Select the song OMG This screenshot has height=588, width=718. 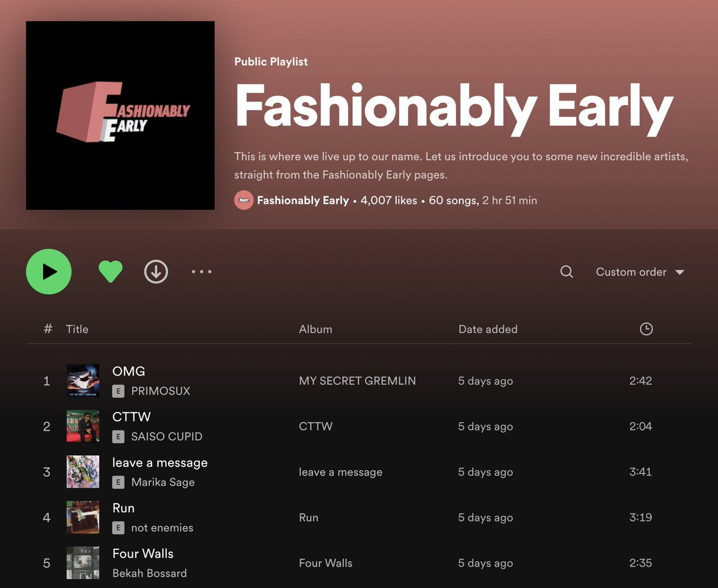tap(129, 371)
